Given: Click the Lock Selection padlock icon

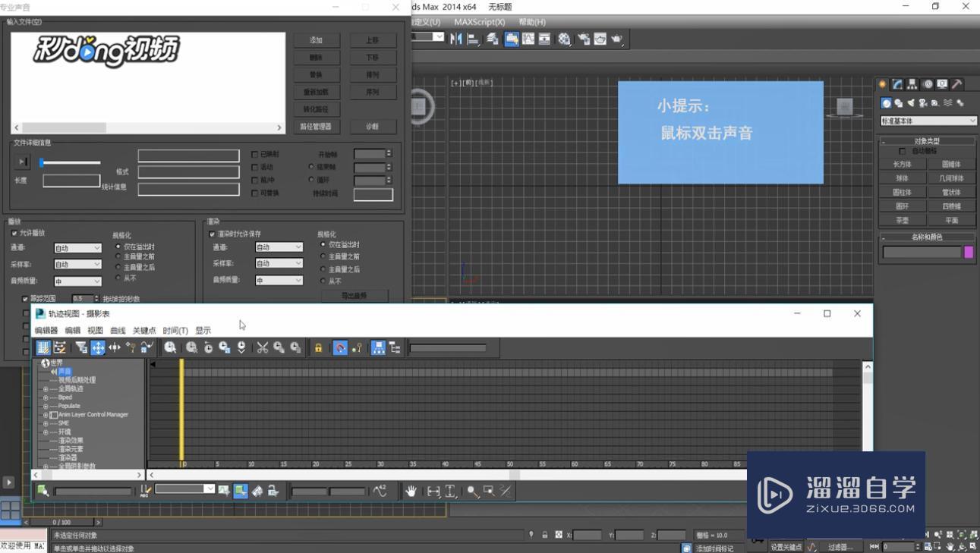Looking at the screenshot, I should click(319, 347).
